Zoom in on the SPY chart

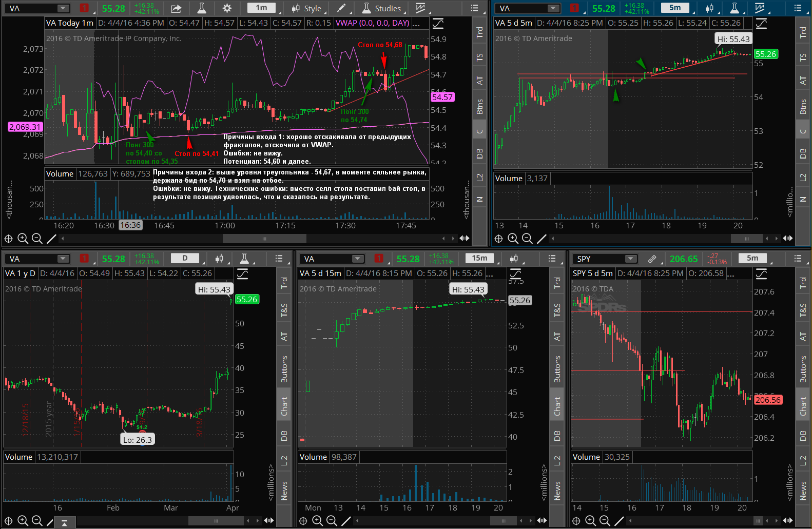pos(591,521)
